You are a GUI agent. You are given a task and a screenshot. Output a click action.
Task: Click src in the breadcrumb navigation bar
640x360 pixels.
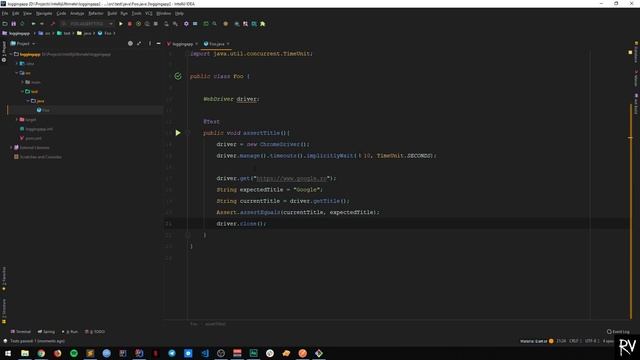[45, 33]
